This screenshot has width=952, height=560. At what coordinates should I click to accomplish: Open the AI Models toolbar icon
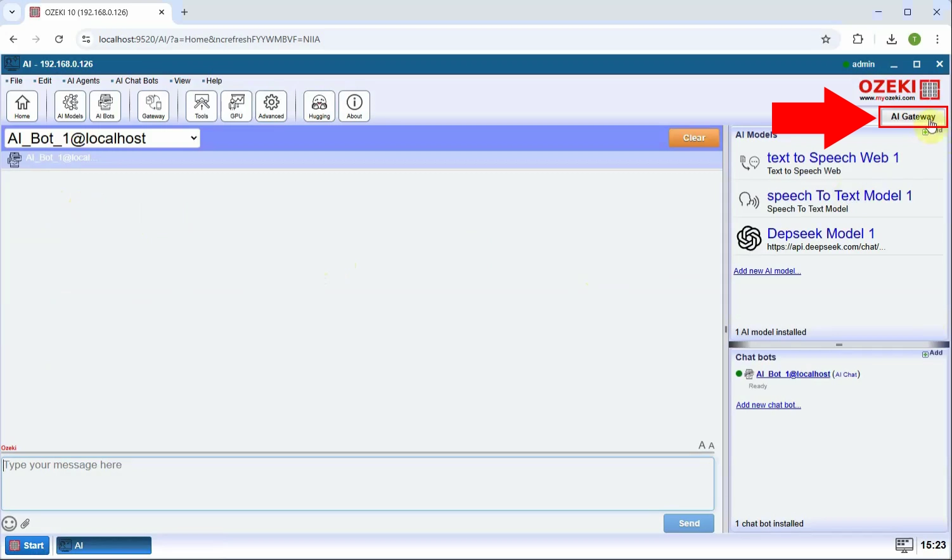pos(70,106)
